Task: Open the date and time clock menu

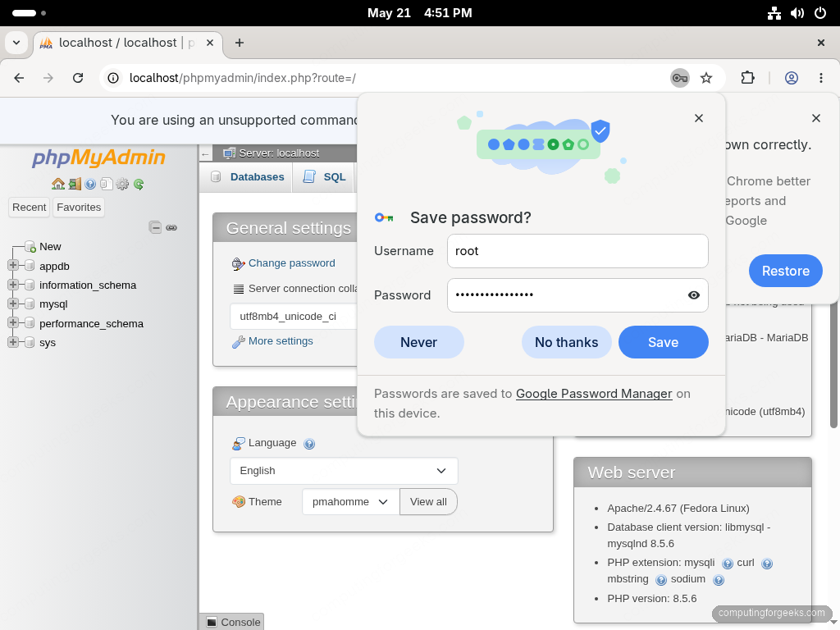Action: pos(419,13)
